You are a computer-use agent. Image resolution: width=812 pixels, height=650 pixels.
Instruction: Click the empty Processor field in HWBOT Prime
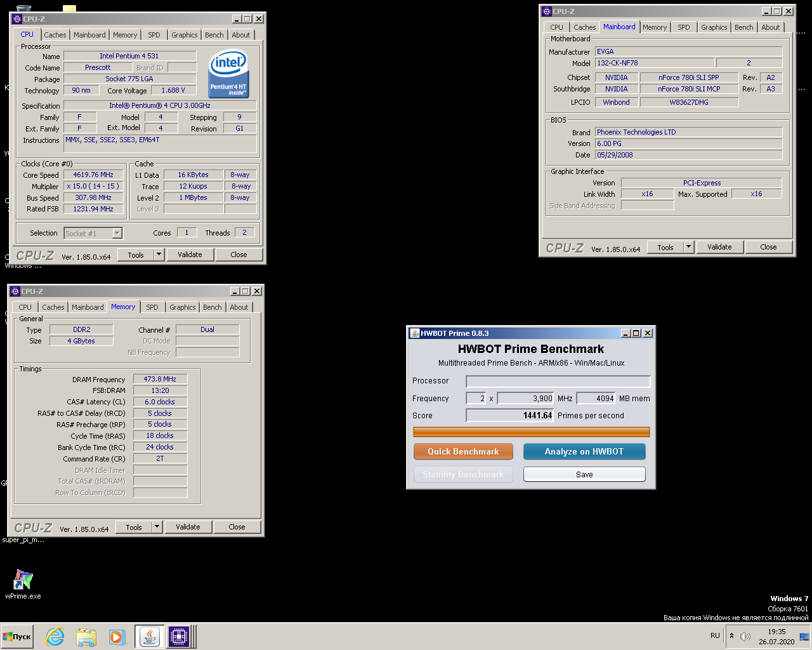point(558,381)
